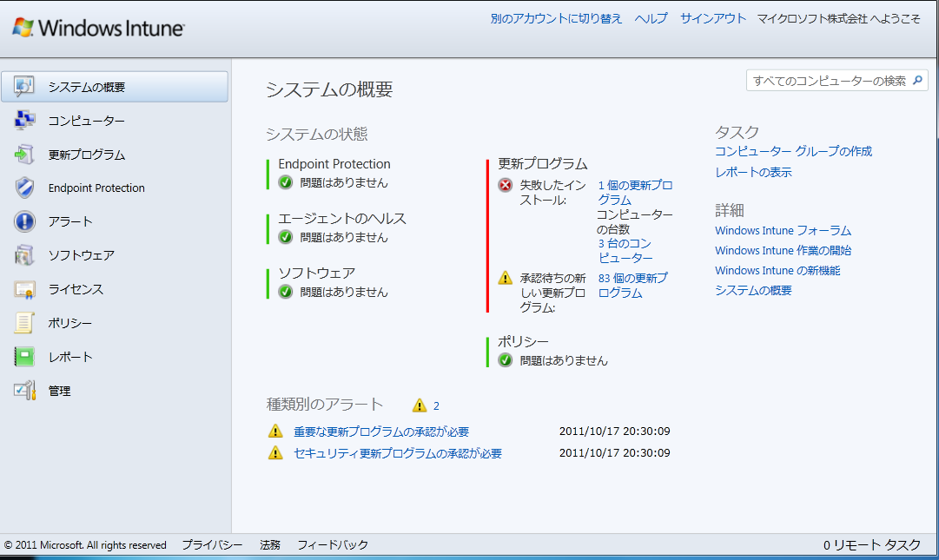Open the ヘルプ link in the header
Viewport: 939px width, 560px height.
point(651,18)
